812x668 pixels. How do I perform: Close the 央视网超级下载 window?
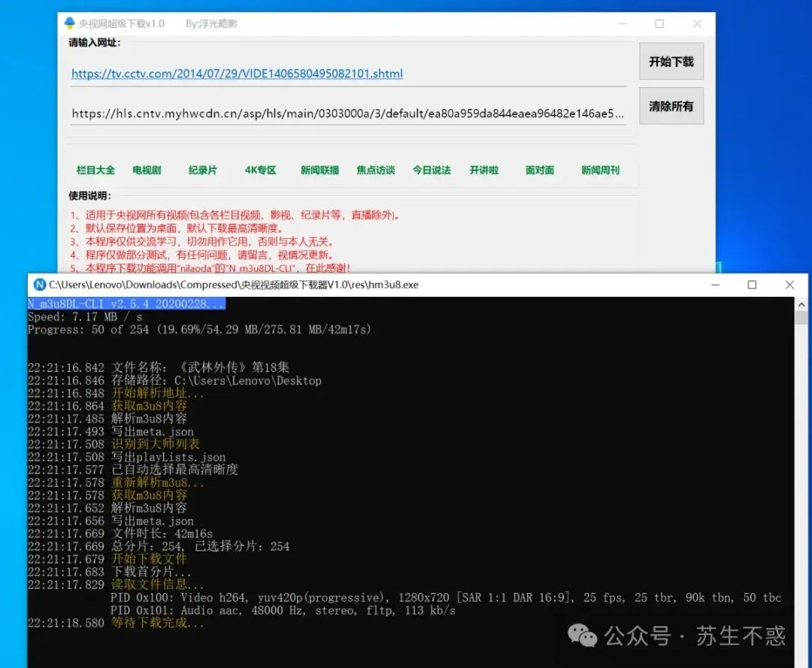pos(697,24)
